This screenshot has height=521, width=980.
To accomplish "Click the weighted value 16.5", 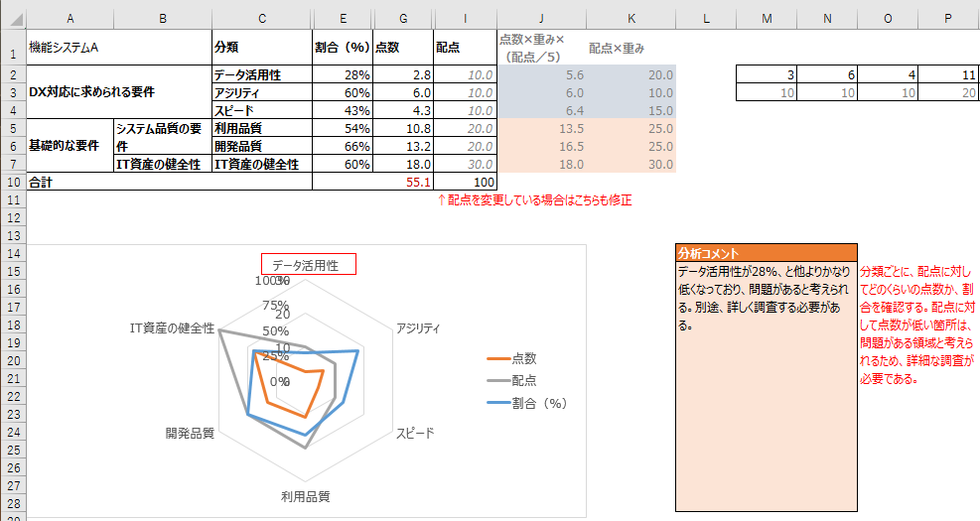I will [x=541, y=146].
